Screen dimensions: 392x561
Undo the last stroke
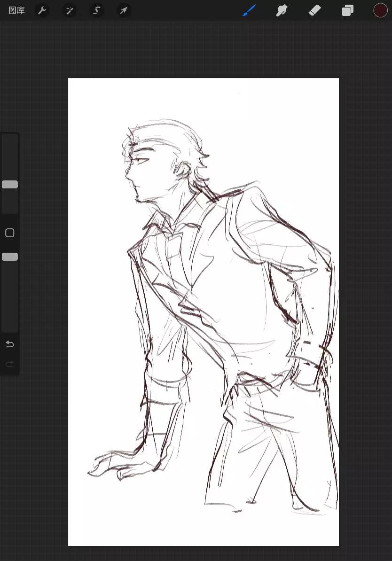point(10,344)
